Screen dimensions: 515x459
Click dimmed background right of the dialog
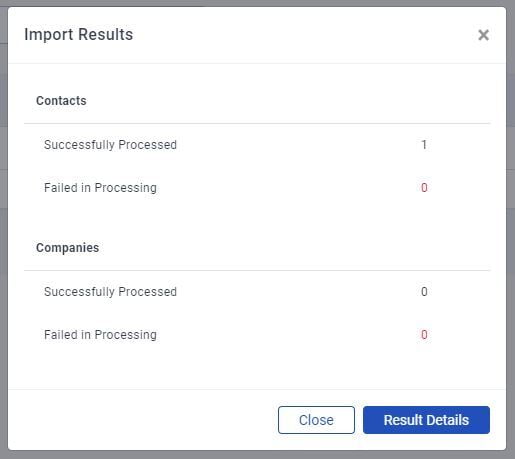click(x=511, y=233)
